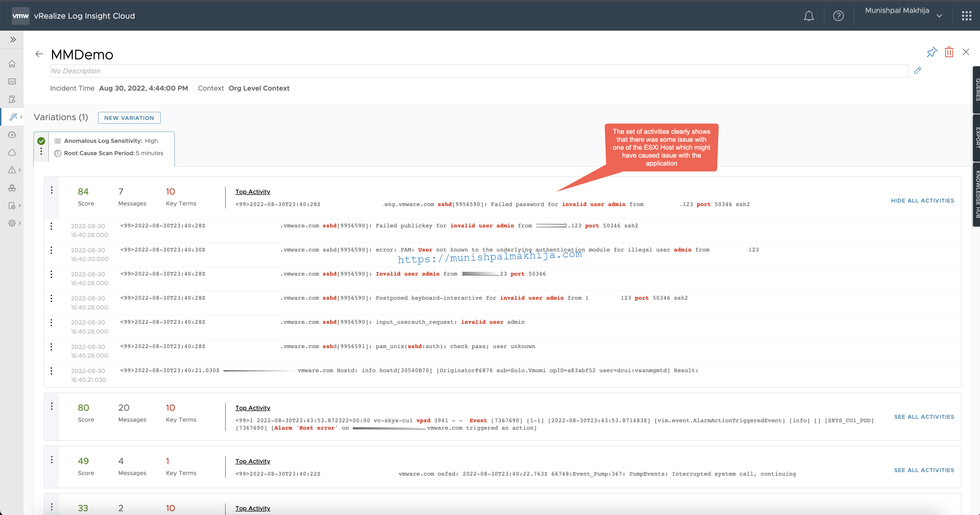Open the services grid app switcher
Screen dimensions: 980x515
(967, 16)
